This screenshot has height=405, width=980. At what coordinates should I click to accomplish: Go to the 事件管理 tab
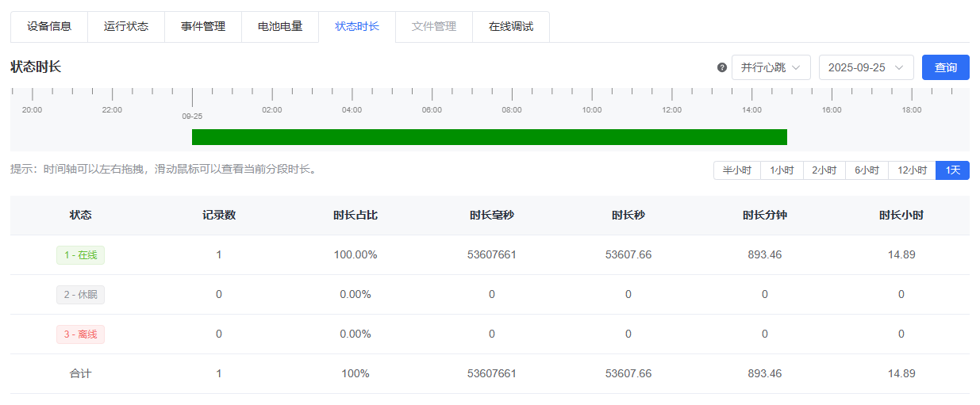click(x=203, y=26)
